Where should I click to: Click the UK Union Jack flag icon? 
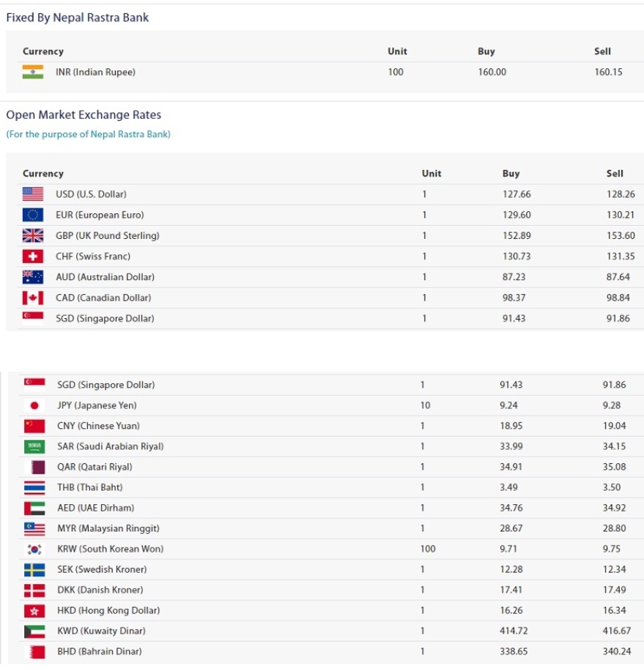click(33, 235)
